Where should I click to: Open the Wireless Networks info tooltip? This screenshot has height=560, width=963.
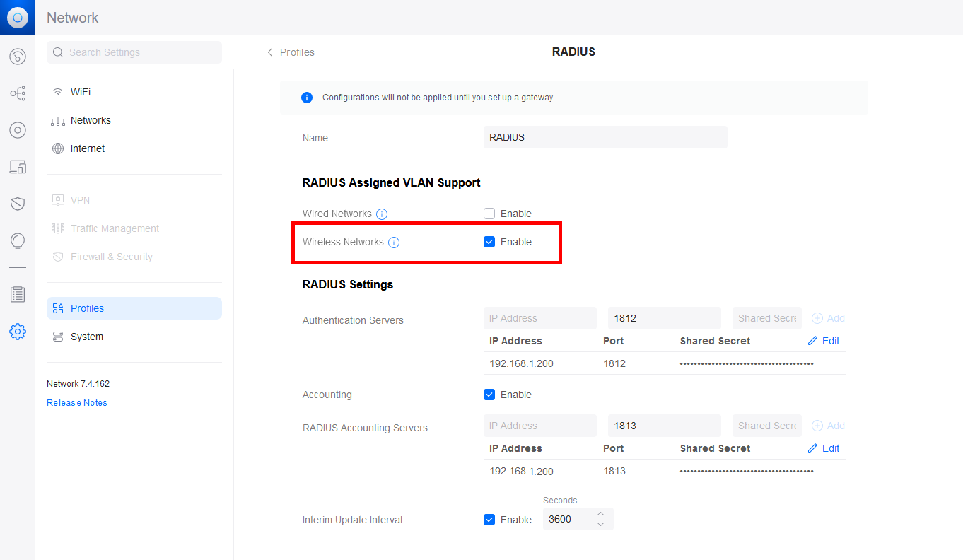pyautogui.click(x=394, y=242)
